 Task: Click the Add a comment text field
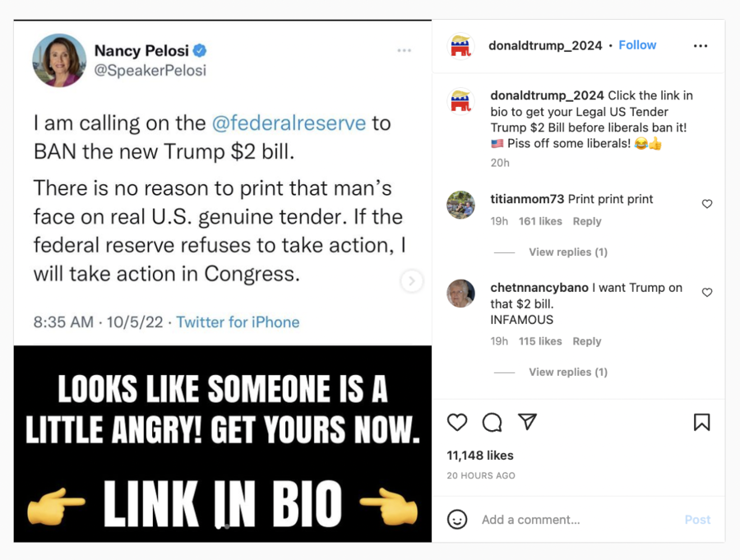(x=576, y=520)
